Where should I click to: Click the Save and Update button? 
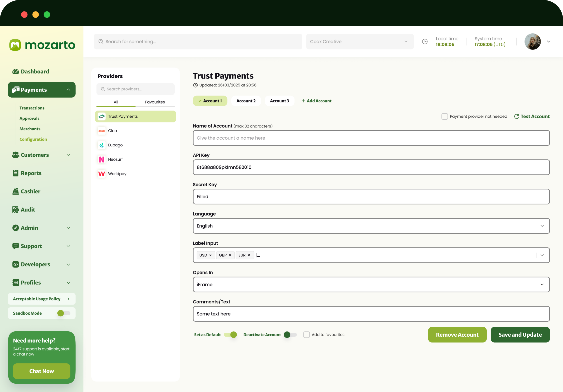(x=520, y=335)
